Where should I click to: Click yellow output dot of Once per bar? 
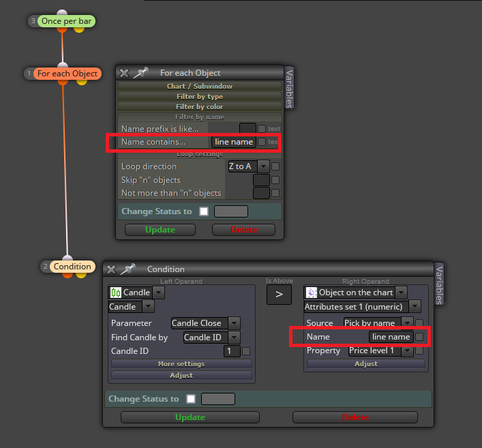point(79,29)
